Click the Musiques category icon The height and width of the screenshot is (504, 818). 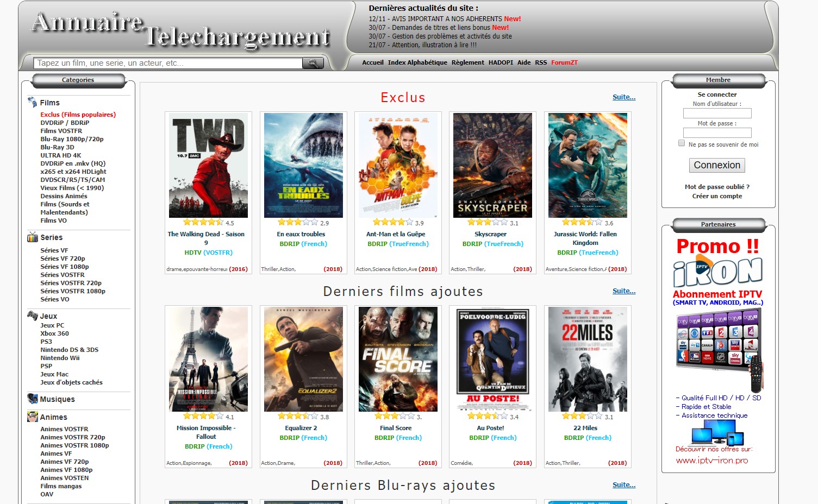33,399
